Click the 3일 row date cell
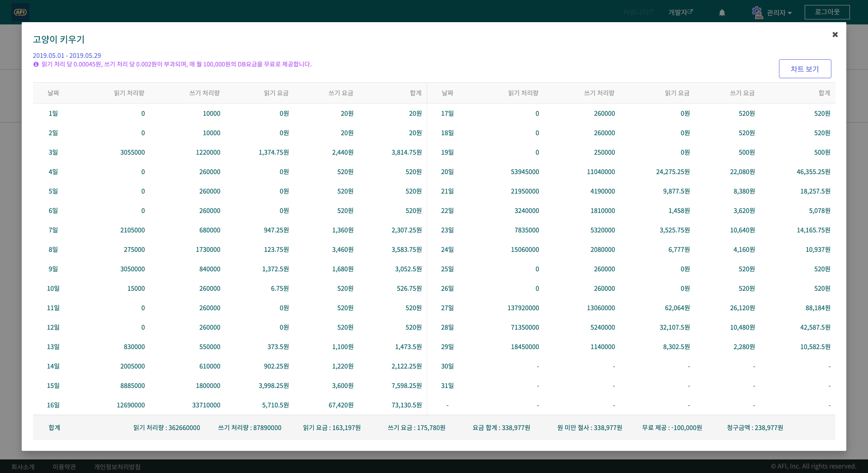The image size is (868, 473). pyautogui.click(x=53, y=152)
